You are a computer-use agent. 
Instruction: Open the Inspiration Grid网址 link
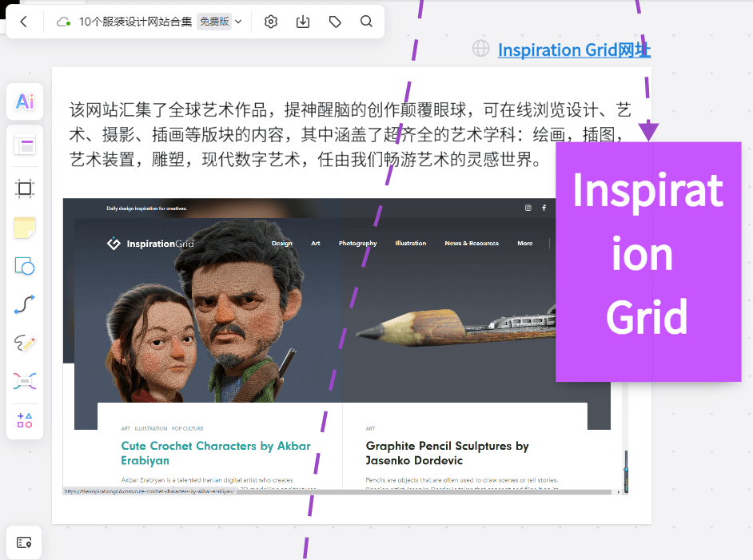(574, 50)
